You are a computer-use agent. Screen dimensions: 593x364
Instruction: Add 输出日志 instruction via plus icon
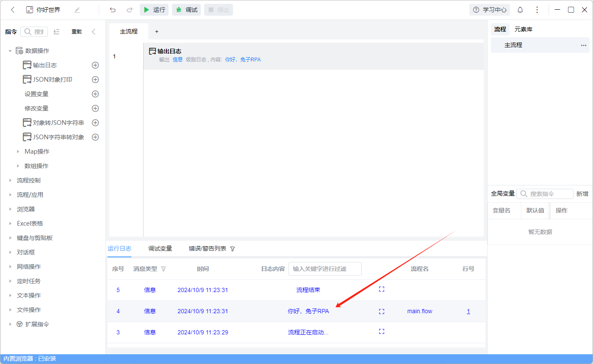click(95, 65)
